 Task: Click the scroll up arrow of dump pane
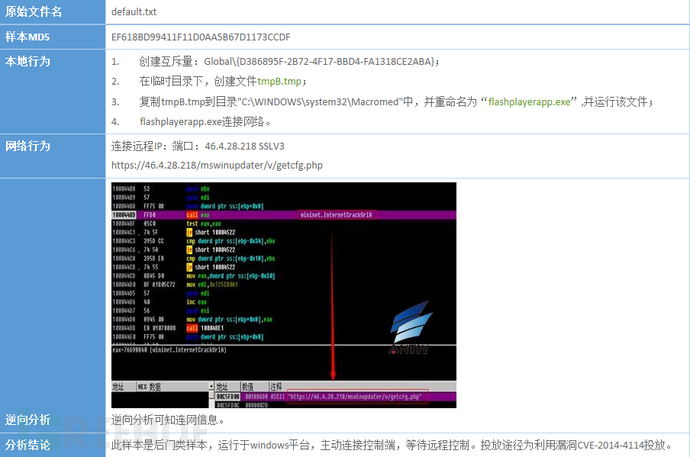click(211, 386)
